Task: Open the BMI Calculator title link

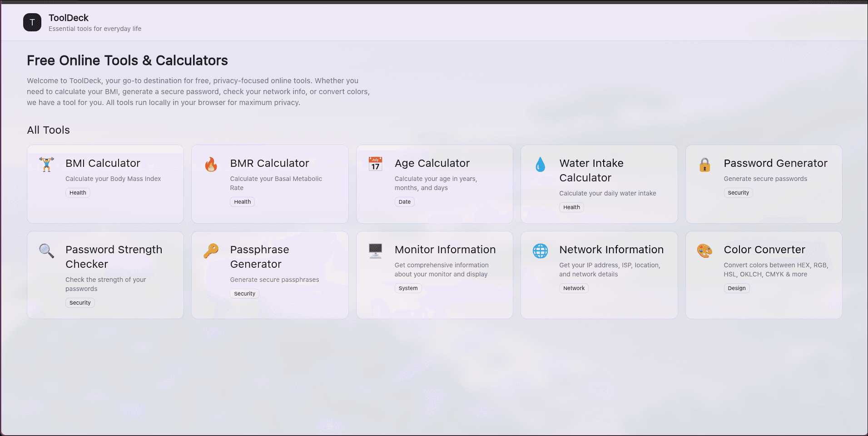Action: [103, 163]
